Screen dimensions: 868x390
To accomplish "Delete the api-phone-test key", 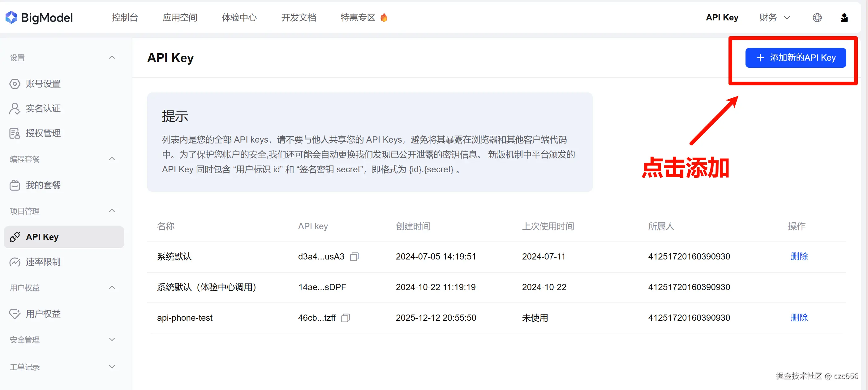I will pos(799,318).
